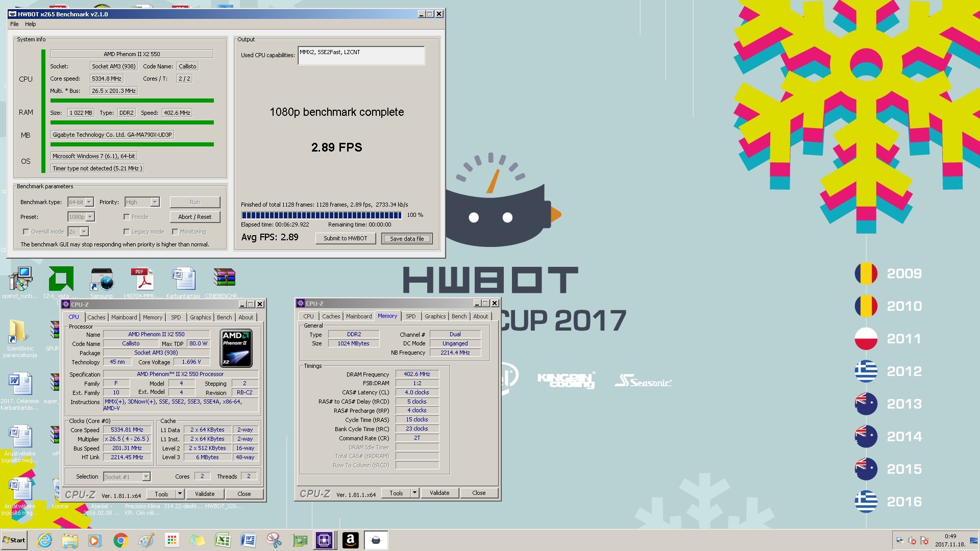Toggle the Pmode checkbox
This screenshot has width=980, height=551.
(x=127, y=217)
